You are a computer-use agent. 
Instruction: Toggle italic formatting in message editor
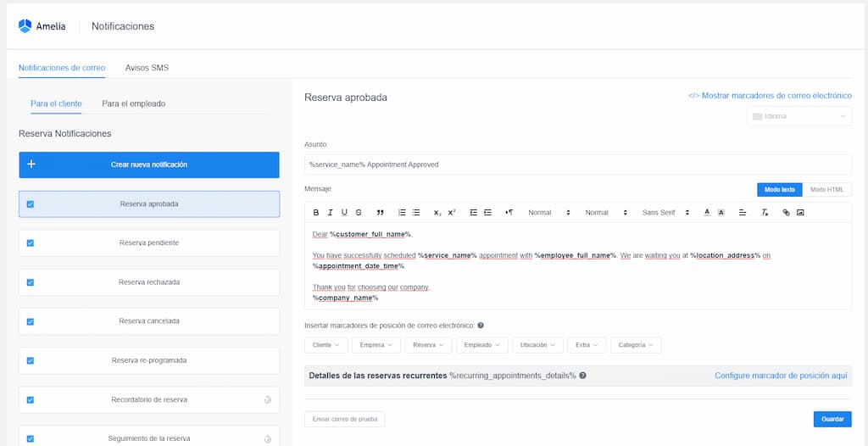tap(330, 212)
